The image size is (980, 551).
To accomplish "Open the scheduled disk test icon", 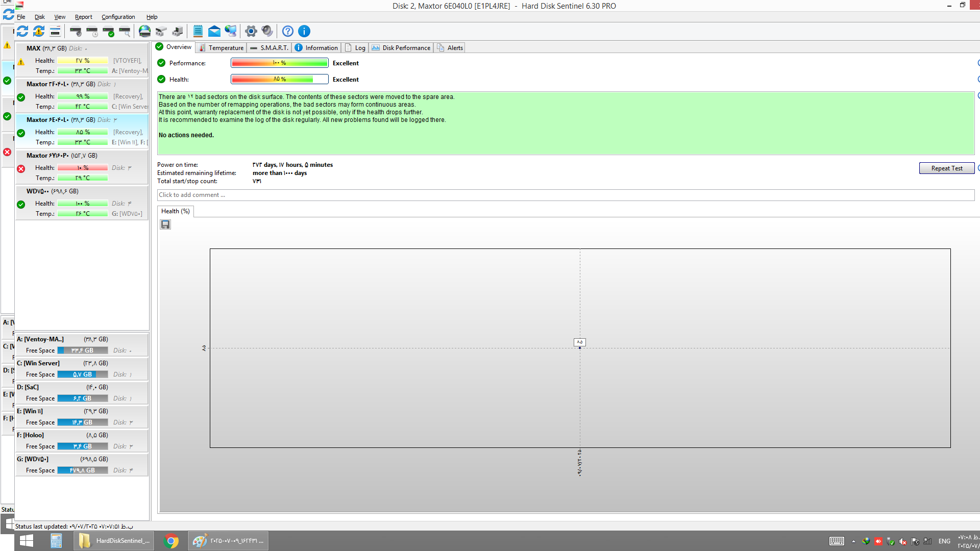I will point(92,31).
